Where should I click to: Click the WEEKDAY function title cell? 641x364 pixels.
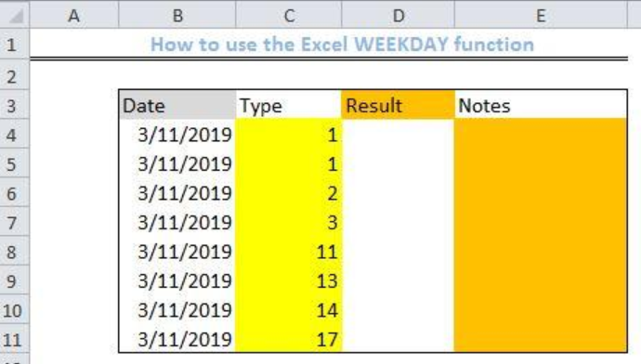[x=342, y=45]
